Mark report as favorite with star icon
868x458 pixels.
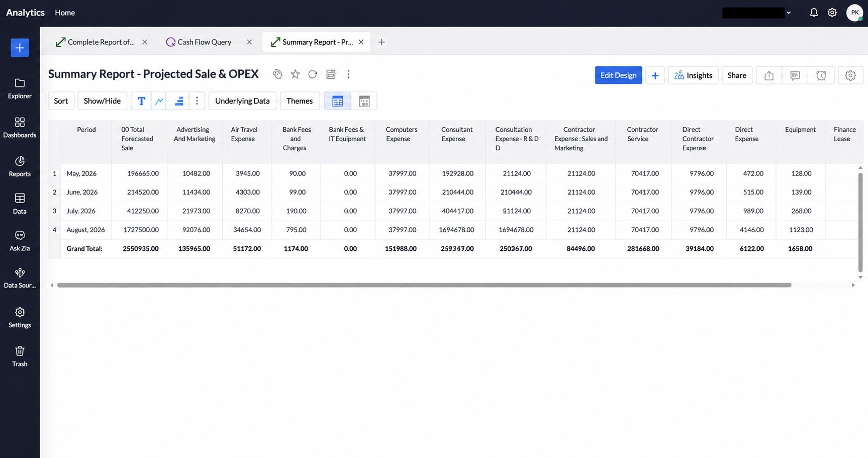(295, 74)
